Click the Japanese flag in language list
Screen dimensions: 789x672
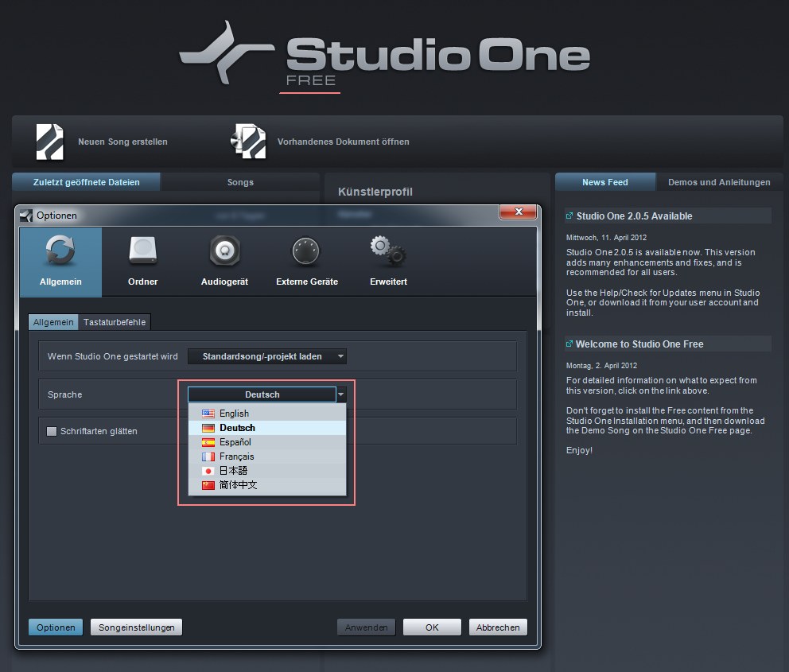tap(208, 471)
